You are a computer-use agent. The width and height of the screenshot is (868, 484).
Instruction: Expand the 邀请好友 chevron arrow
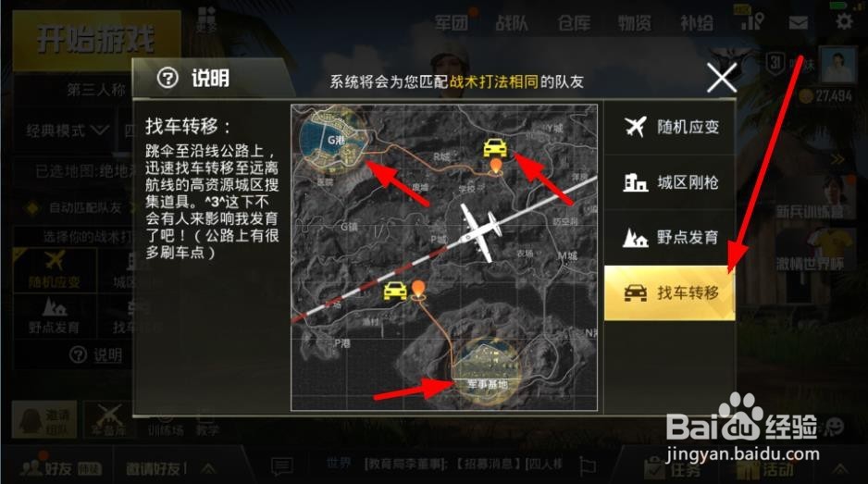[x=209, y=469]
